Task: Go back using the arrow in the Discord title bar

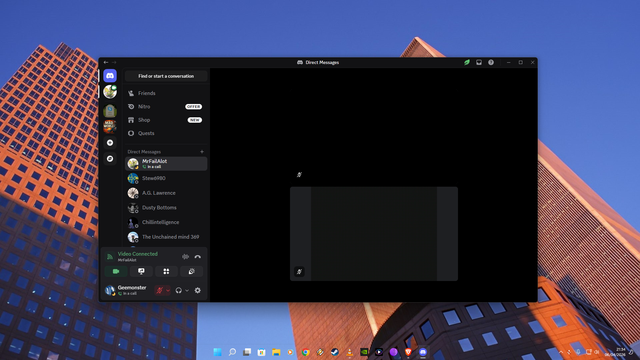Action: pos(106,62)
